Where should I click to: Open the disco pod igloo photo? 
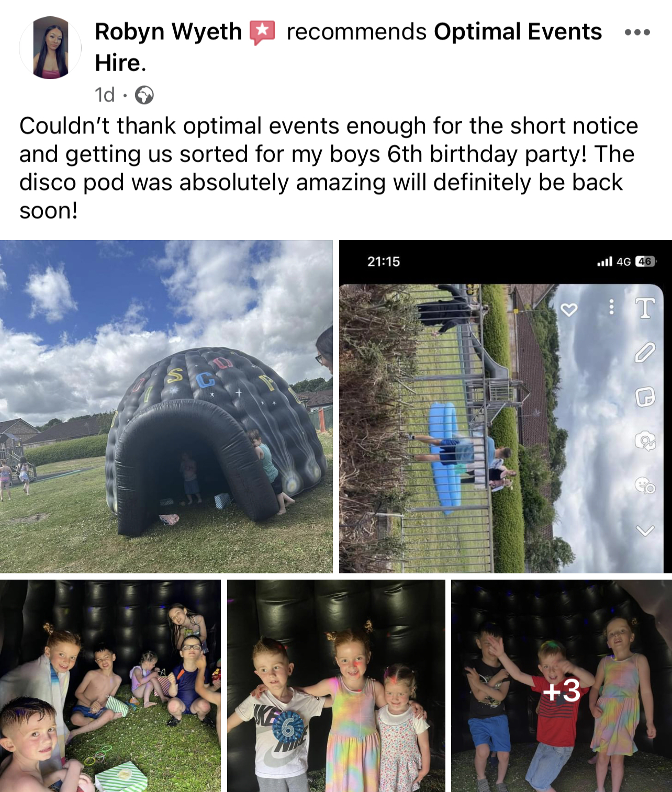pyautogui.click(x=166, y=406)
